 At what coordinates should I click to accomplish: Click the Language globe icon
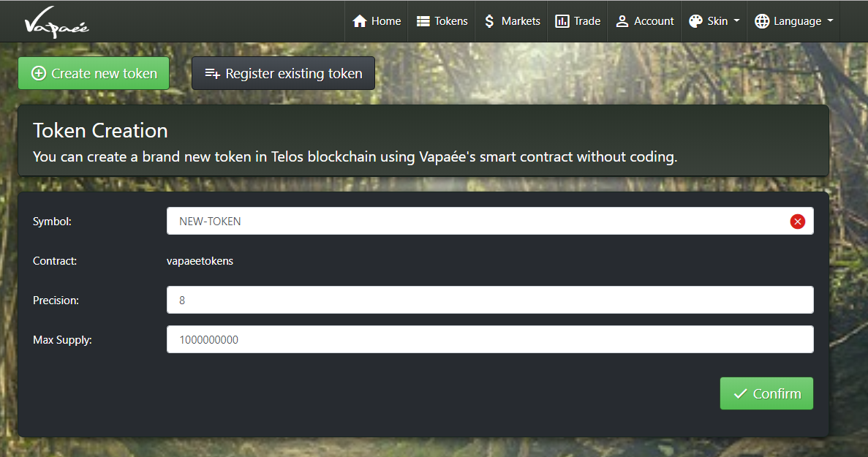[762, 21]
